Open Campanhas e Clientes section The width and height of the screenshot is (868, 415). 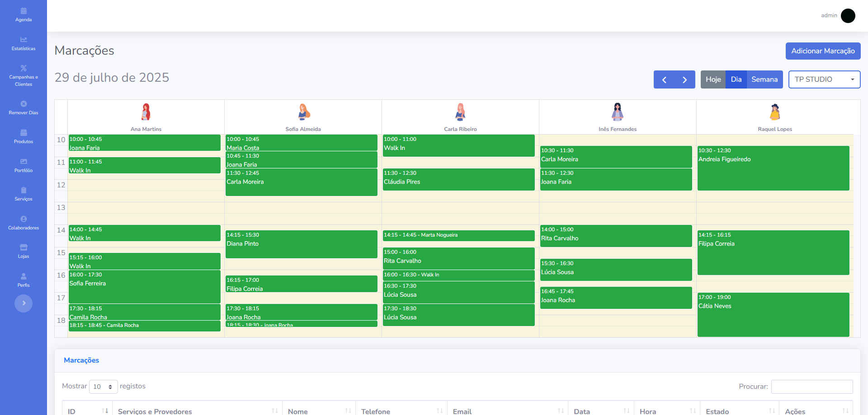(24, 75)
